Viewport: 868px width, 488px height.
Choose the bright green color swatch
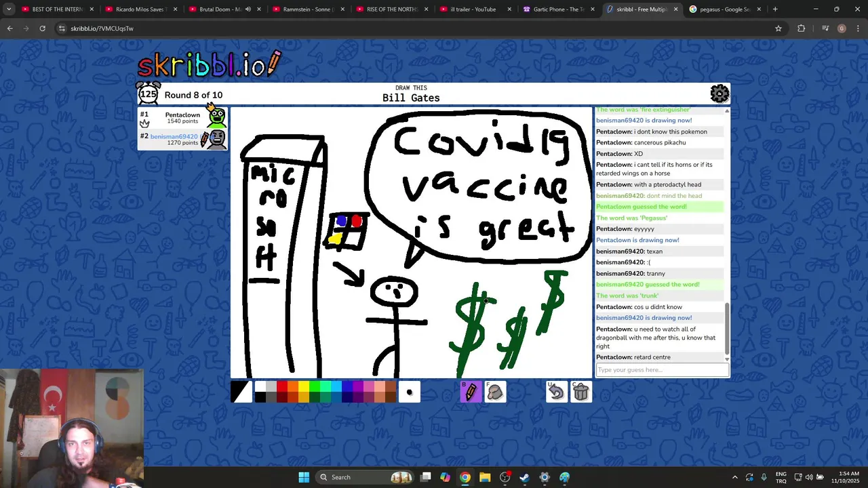[x=315, y=386]
